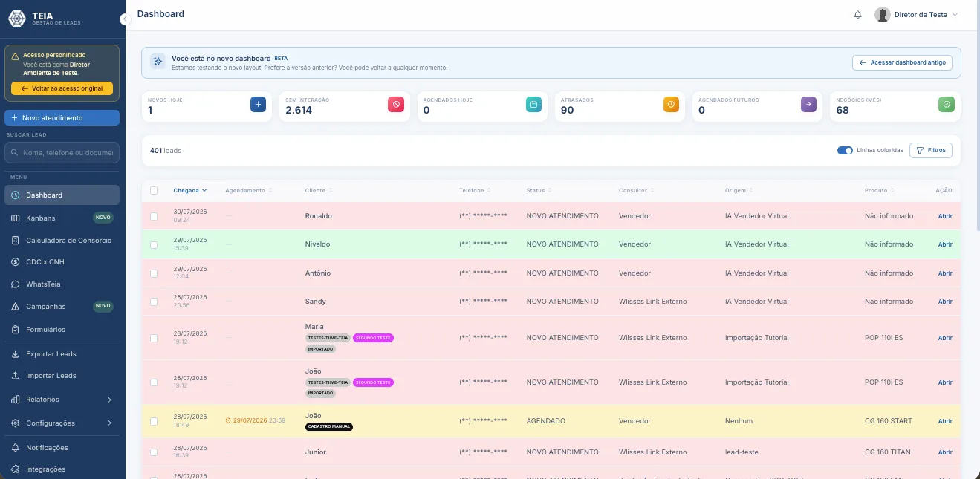Image resolution: width=980 pixels, height=479 pixels.
Task: Click the calendar icon on Agendados Hoje
Action: click(x=533, y=105)
